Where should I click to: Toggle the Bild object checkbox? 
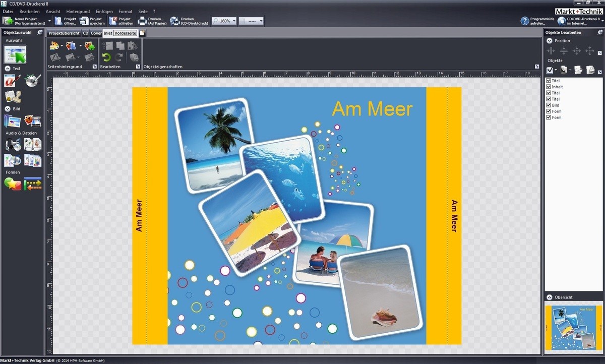[x=549, y=105]
